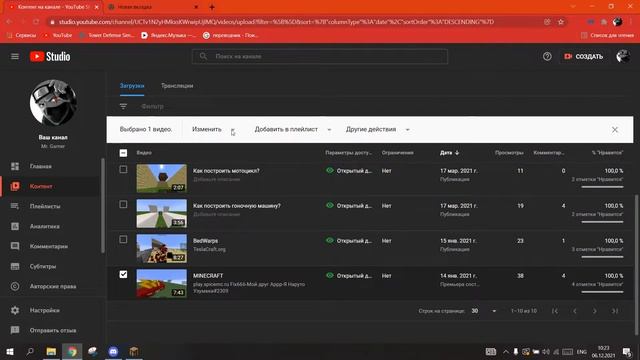Click the BedWarps video title
Screen dimensions: 640x360
point(205,241)
